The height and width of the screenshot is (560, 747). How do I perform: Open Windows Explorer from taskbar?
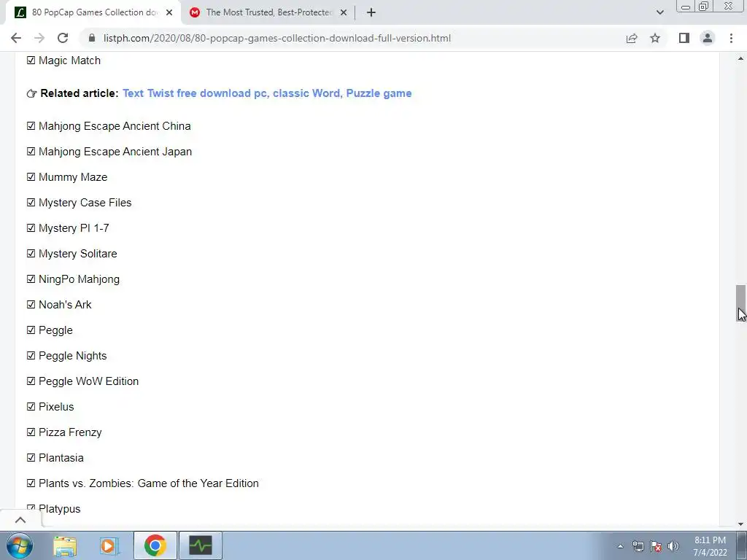pos(65,545)
